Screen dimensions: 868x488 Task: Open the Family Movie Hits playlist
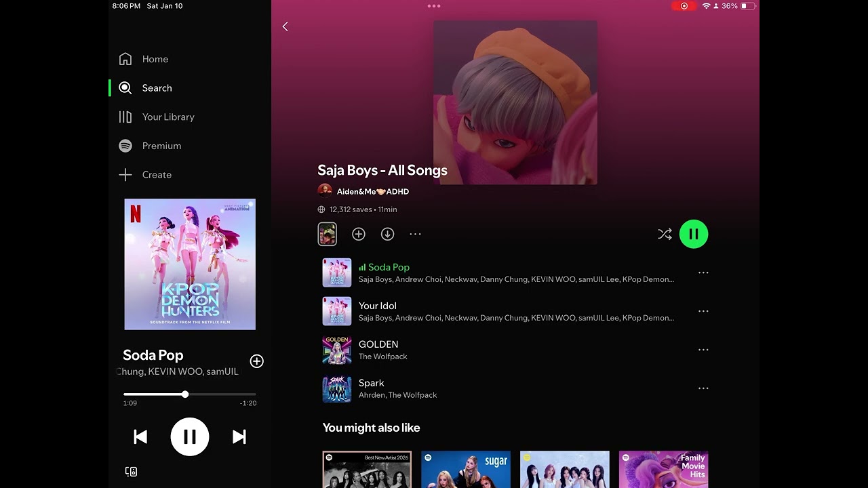click(x=664, y=469)
